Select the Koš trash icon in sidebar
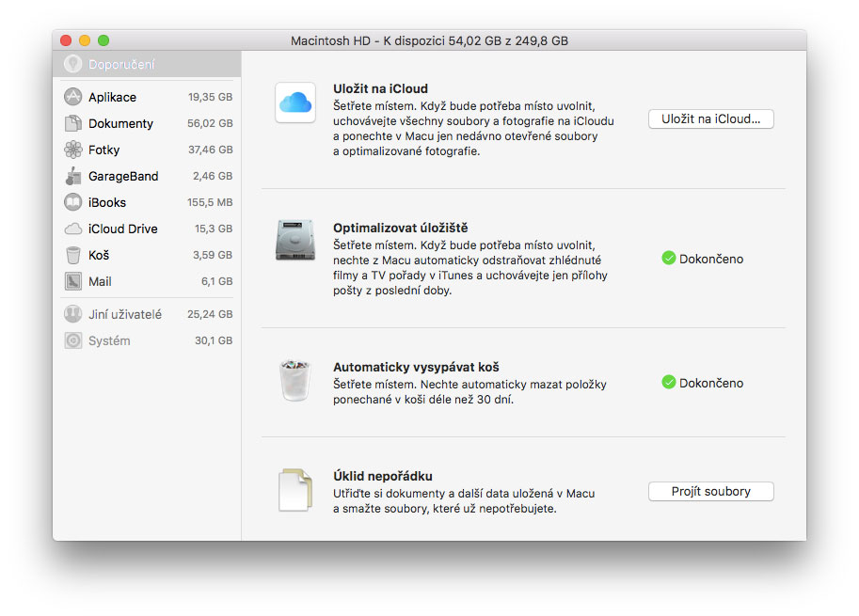 coord(72,255)
